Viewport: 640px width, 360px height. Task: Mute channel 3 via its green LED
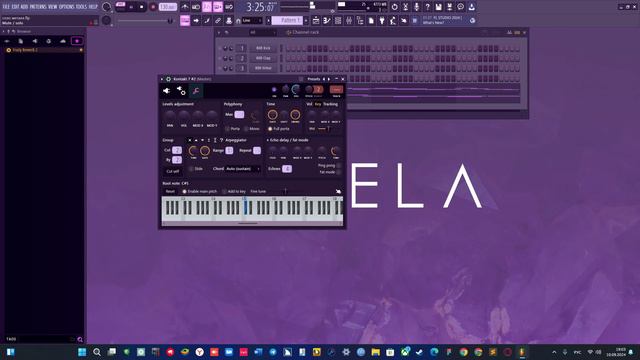click(220, 69)
